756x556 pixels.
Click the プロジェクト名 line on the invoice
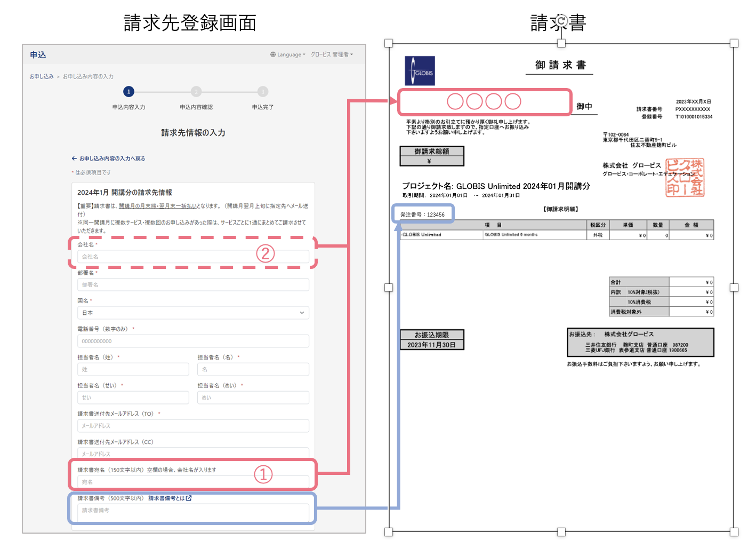click(x=496, y=186)
